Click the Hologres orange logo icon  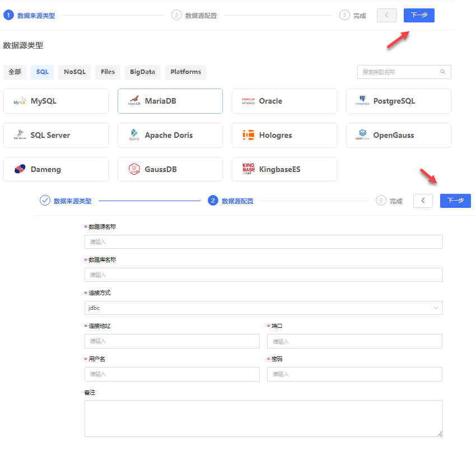[x=248, y=135]
